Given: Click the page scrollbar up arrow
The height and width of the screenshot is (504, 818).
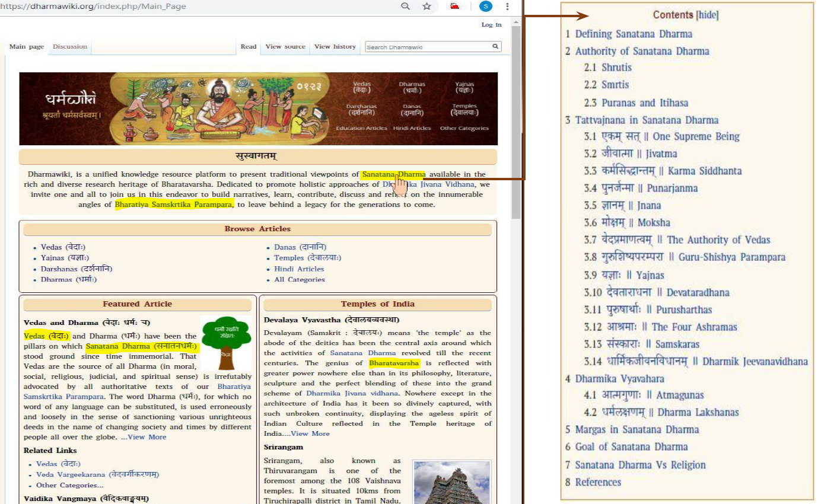Looking at the screenshot, I should (515, 21).
